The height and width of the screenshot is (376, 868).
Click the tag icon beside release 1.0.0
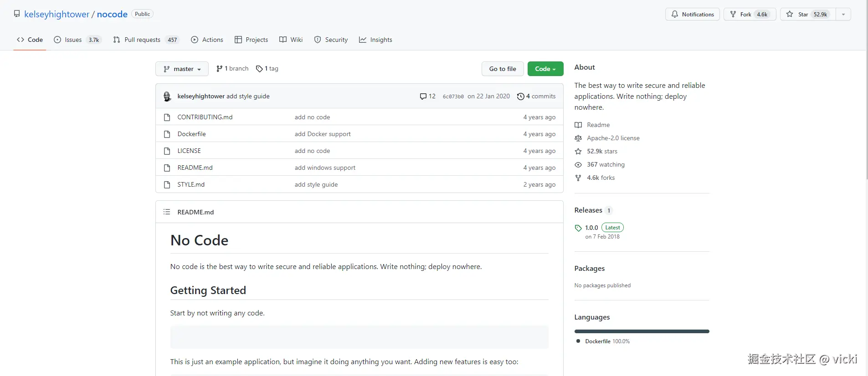click(x=578, y=228)
